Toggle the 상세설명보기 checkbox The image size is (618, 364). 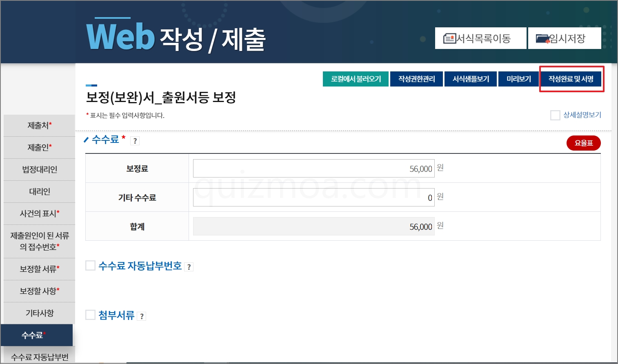555,115
